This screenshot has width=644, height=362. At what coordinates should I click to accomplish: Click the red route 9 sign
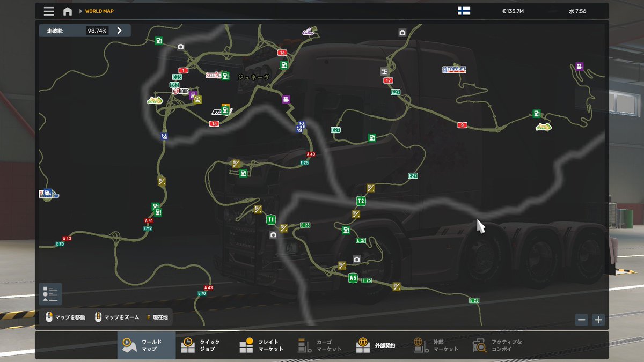[x=462, y=125]
